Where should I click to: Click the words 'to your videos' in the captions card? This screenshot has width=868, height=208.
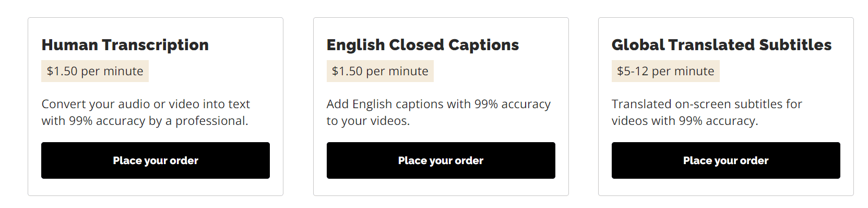pos(368,121)
